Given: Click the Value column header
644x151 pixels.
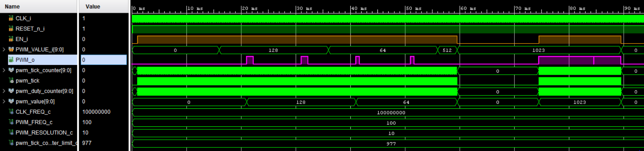Looking at the screenshot, I should (x=93, y=7).
